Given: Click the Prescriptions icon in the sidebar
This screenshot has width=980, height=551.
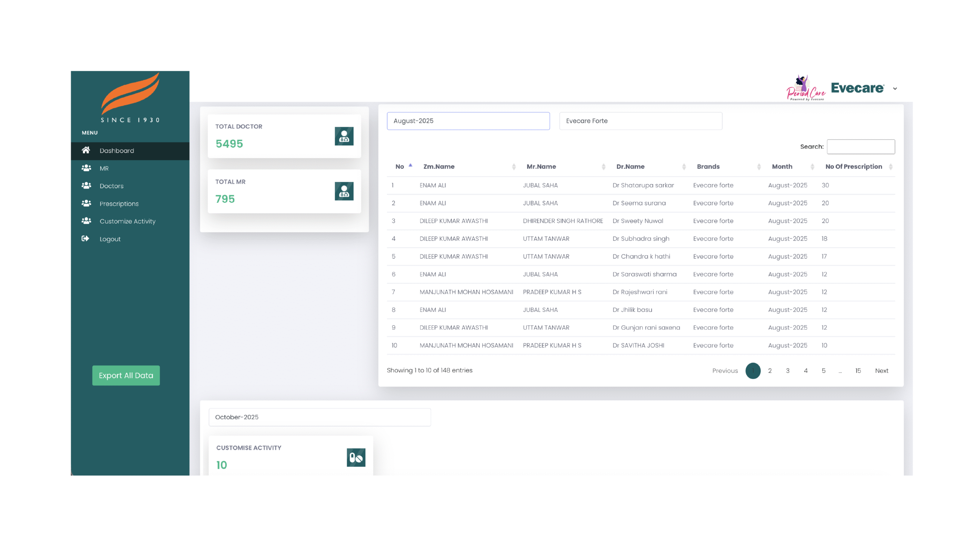Looking at the screenshot, I should pos(86,203).
